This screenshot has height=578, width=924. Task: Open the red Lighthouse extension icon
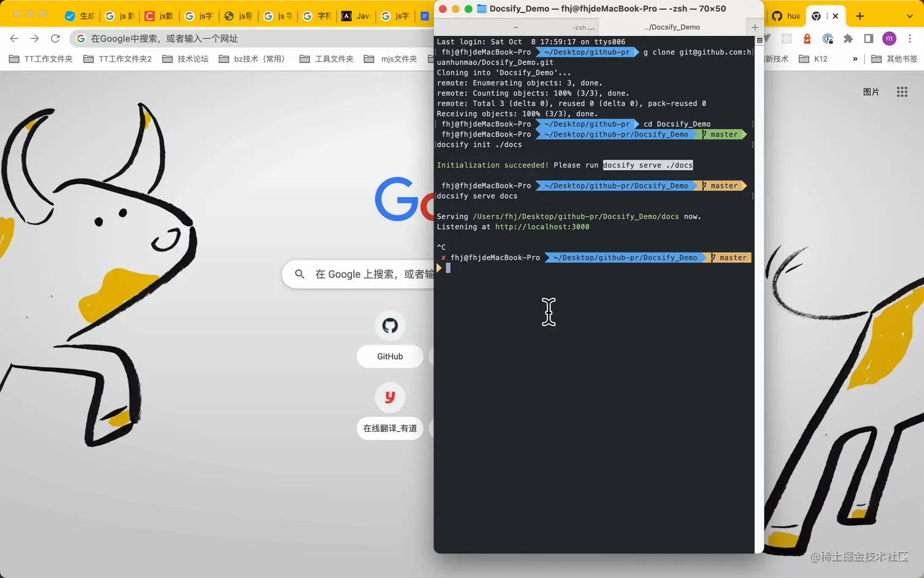(x=807, y=39)
